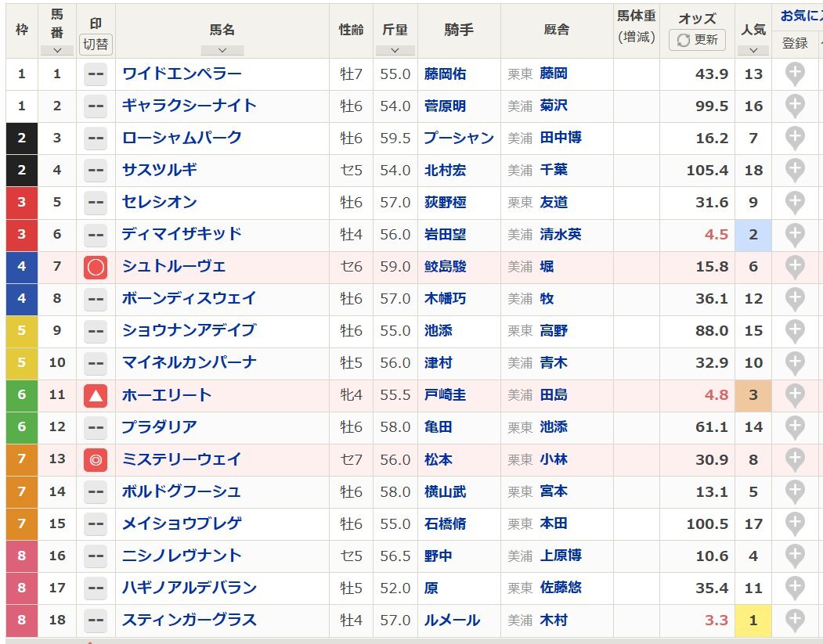823x644 pixels.
Task: Click favorite pin icon for ギャラクシーナイト row
Action: click(x=795, y=106)
